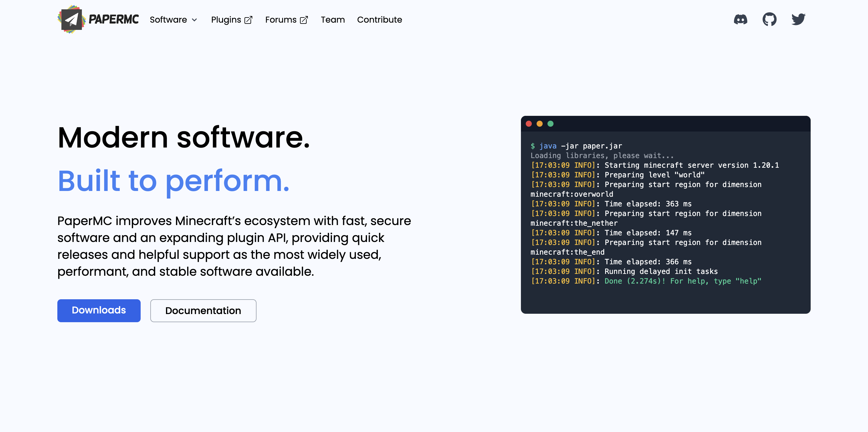Screen dimensions: 868x432
Task: Click the PAPERMC wordmark text
Action: [113, 20]
